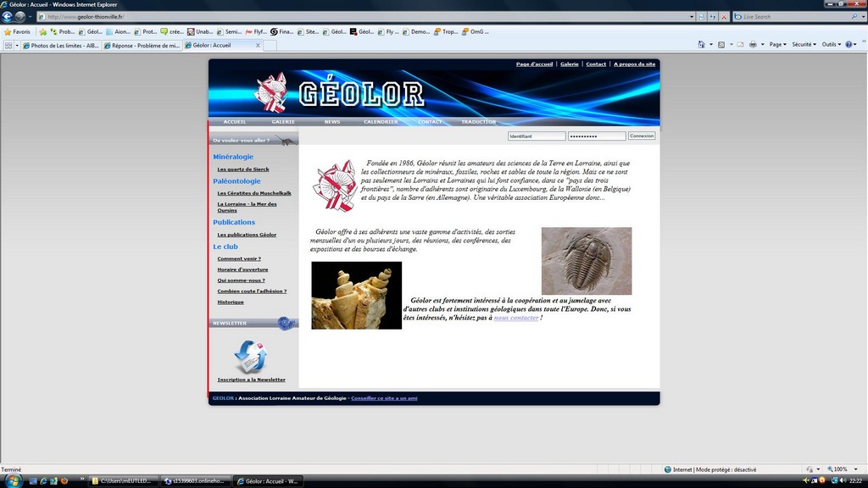
Task: Open the 'Semi...' favorites bar bookmark
Action: 229,31
